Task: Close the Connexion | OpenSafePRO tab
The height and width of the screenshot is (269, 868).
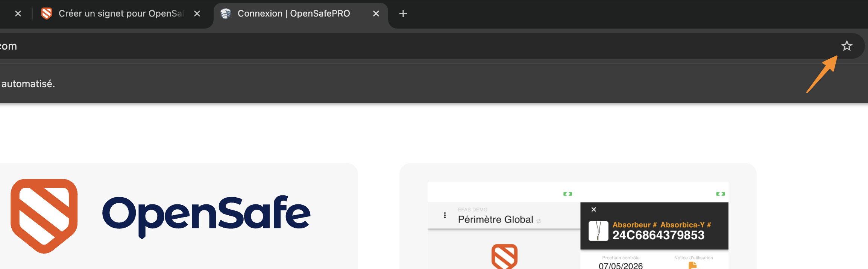Action: tap(376, 14)
